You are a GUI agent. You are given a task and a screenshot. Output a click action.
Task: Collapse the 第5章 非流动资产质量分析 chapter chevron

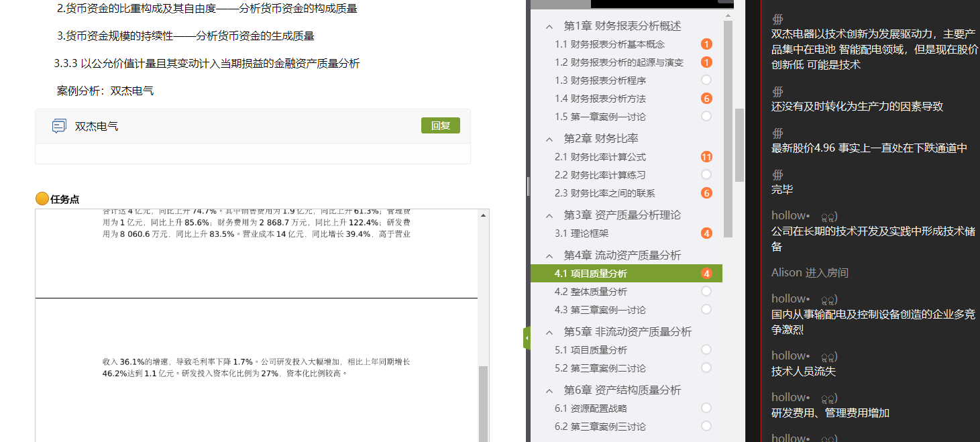pos(549,332)
